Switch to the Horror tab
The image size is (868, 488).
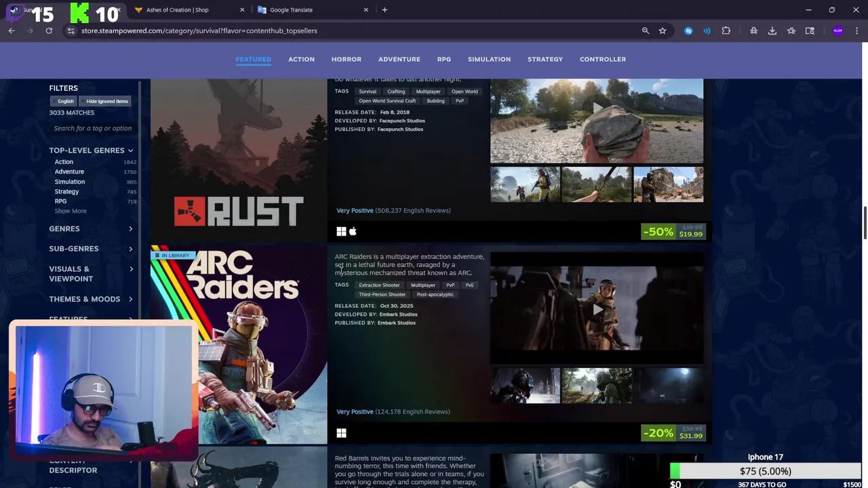pyautogui.click(x=347, y=59)
